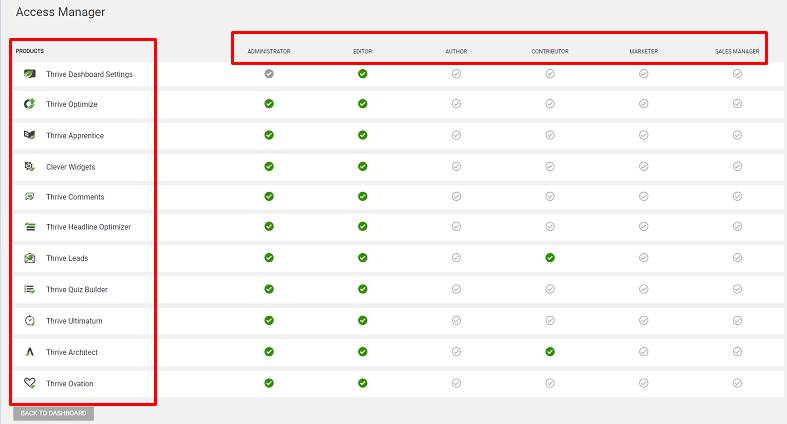Click the Thrive Apprentice book icon

[x=30, y=135]
